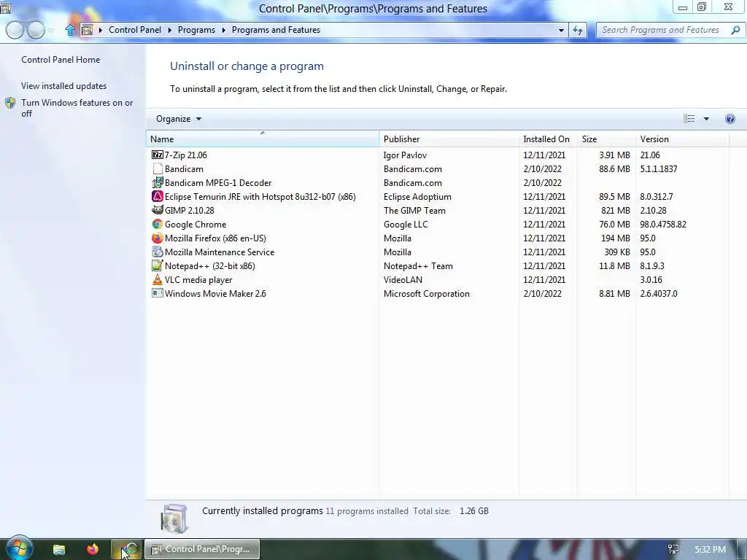Open the address bar history dropdown
Viewport: 747px width, 560px height.
[561, 30]
